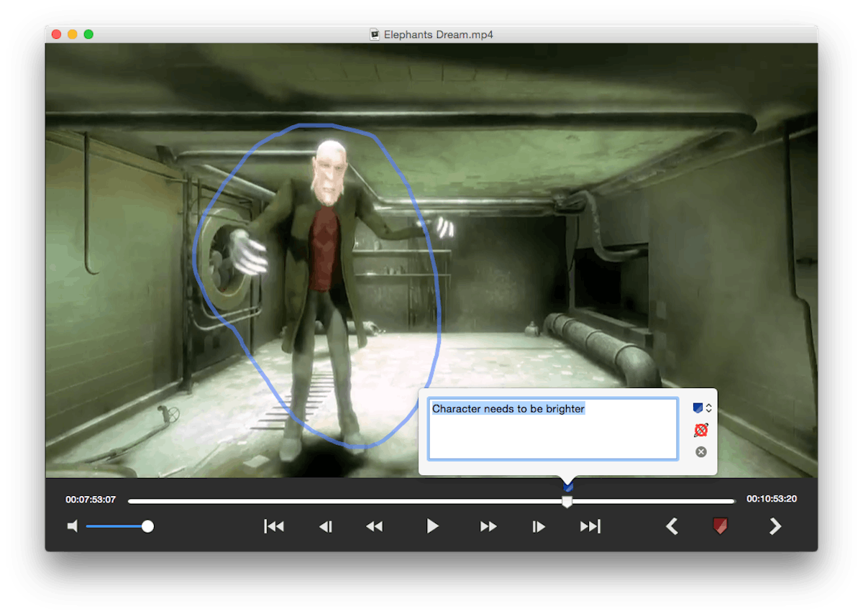Play the Elephants Dream video
863x616 pixels.
pyautogui.click(x=432, y=526)
